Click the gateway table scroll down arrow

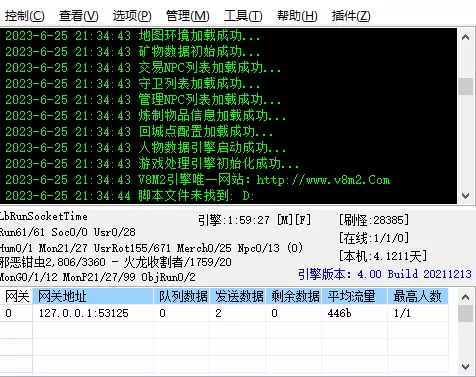(466, 366)
